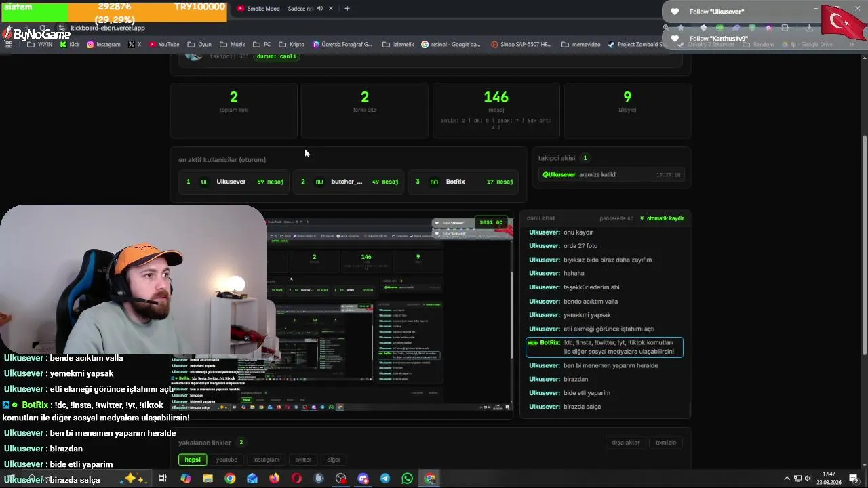This screenshot has width=868, height=488.
Task: Open Discord from the taskbar
Action: [x=363, y=479]
